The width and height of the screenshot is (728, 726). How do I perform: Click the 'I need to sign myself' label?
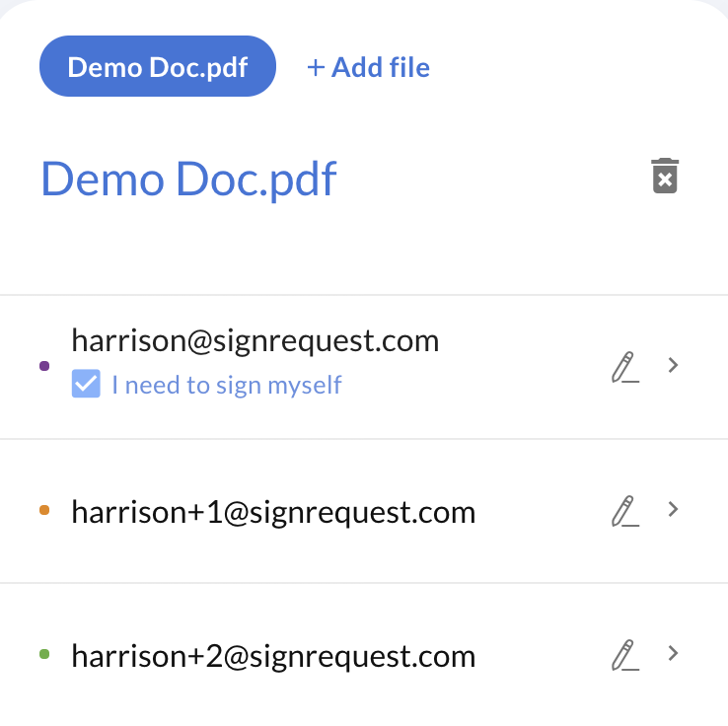click(x=227, y=386)
